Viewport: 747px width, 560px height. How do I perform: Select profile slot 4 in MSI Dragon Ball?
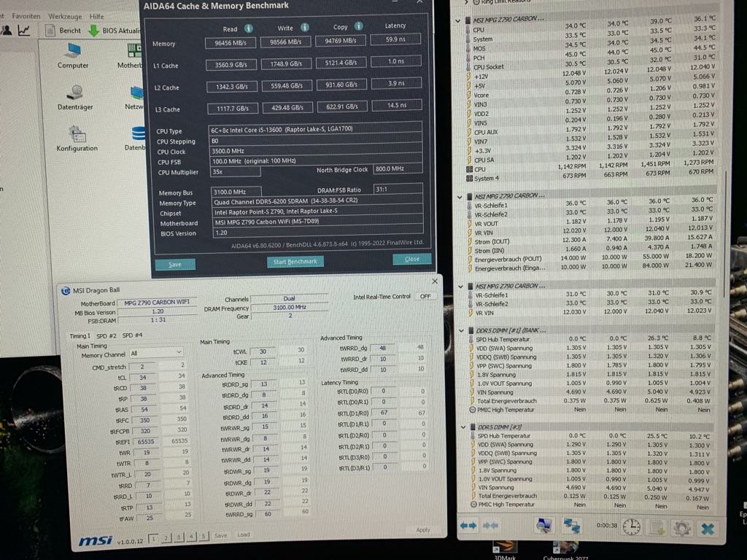click(191, 537)
